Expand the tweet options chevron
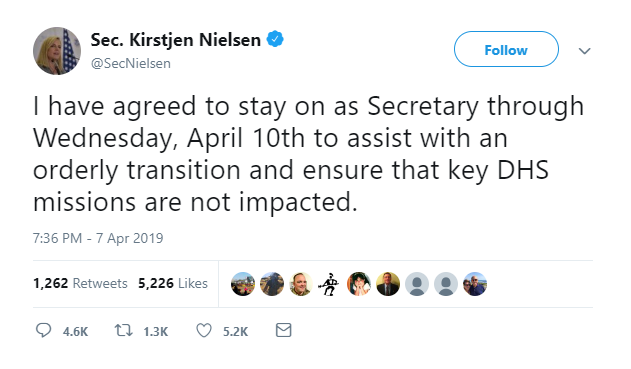 (x=584, y=51)
